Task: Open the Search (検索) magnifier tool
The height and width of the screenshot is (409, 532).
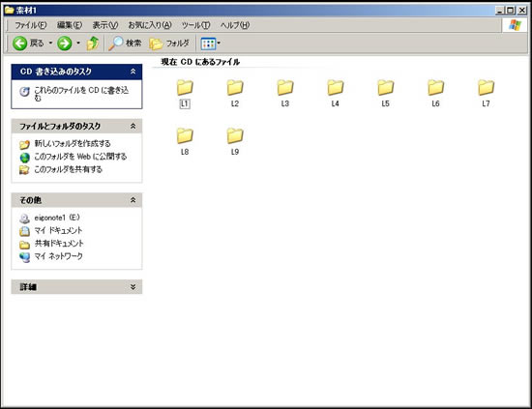Action: point(125,44)
